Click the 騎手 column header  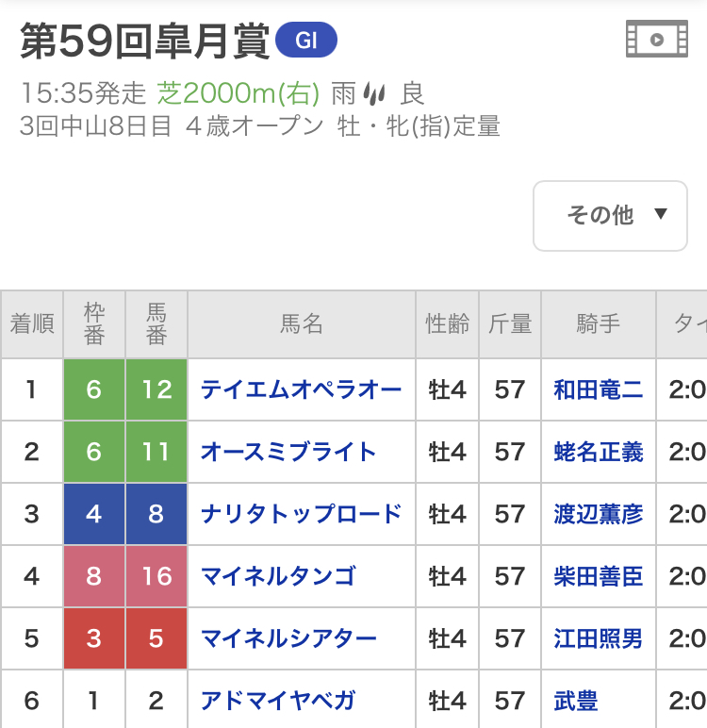(599, 324)
